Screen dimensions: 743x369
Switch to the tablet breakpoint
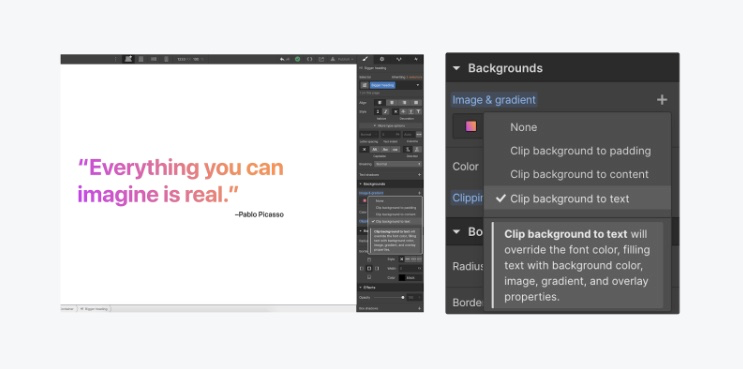coord(141,59)
